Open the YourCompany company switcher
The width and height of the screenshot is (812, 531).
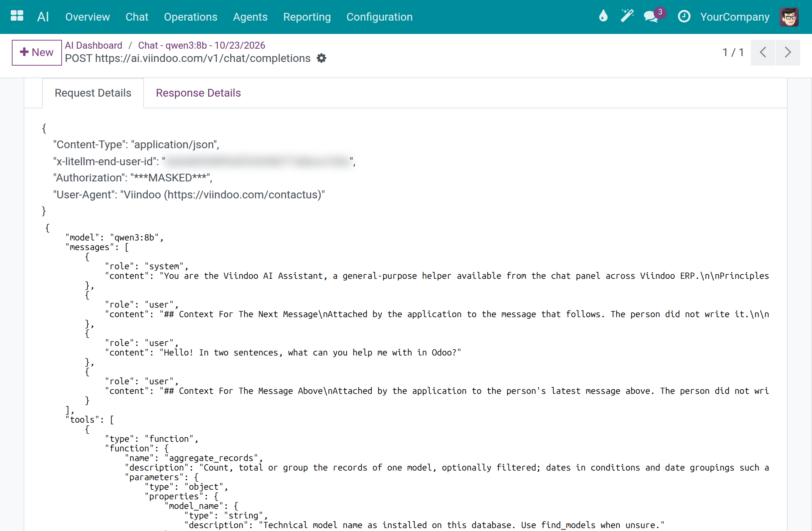735,17
